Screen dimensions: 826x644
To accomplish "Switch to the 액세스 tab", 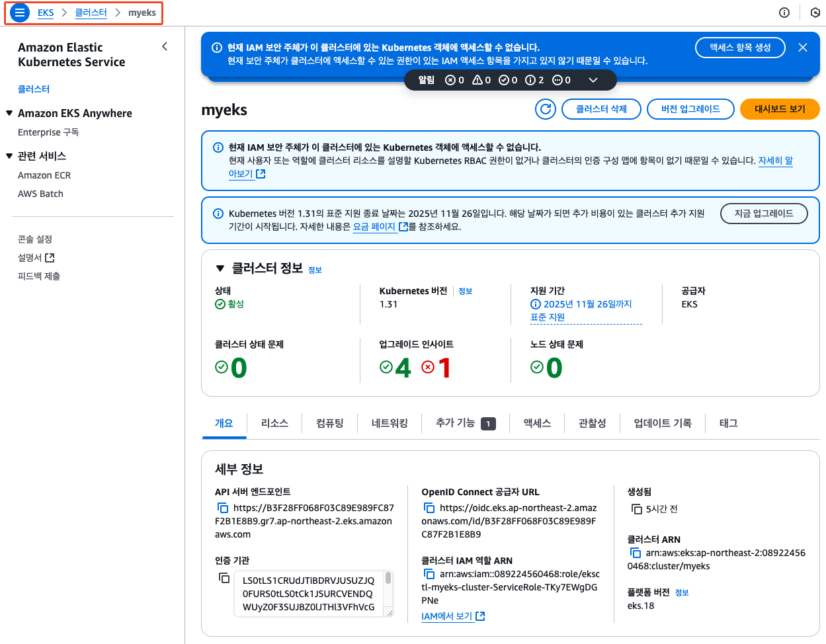I will click(x=537, y=423).
